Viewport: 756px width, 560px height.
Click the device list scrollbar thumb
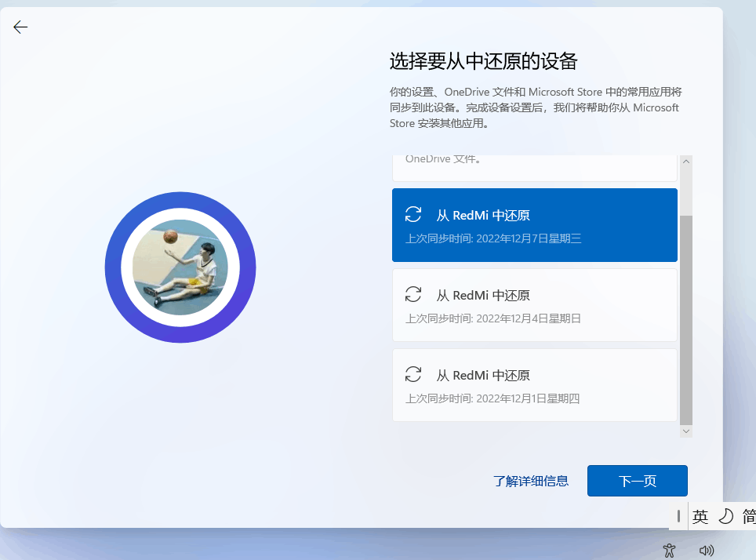coord(686,319)
